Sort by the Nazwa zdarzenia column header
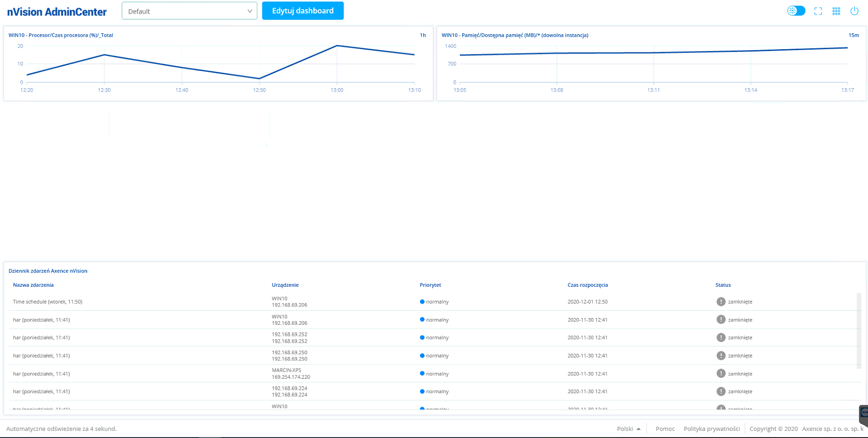The height and width of the screenshot is (438, 868). point(33,285)
